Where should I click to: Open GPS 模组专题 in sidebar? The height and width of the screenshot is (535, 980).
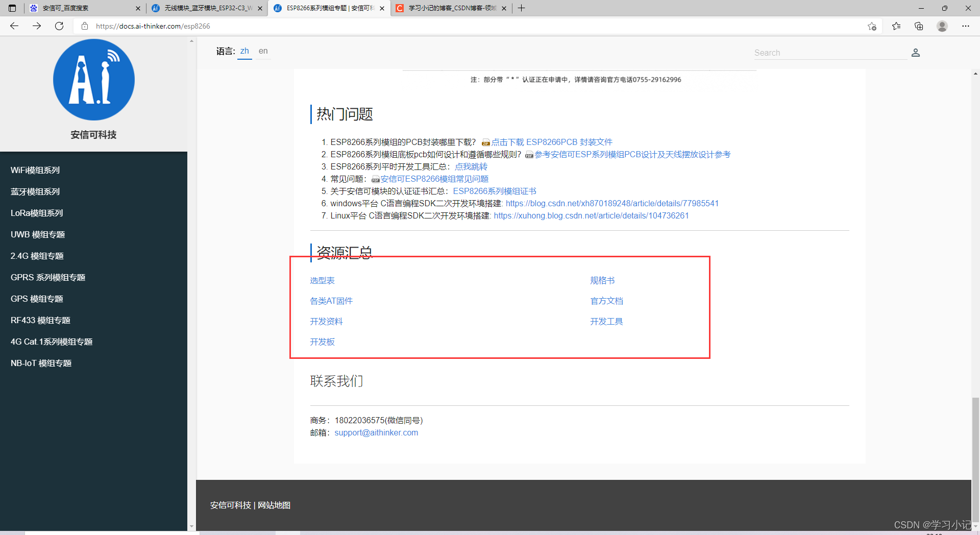pyautogui.click(x=37, y=299)
